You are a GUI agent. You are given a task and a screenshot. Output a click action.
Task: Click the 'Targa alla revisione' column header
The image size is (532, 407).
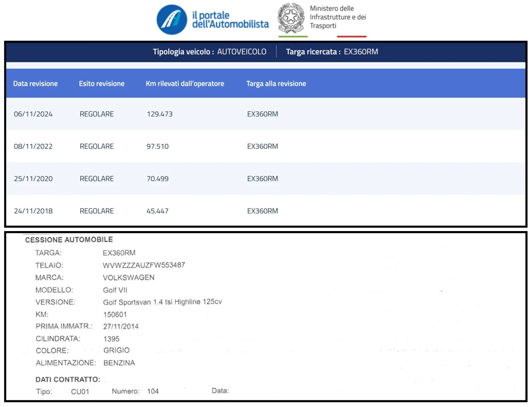276,83
